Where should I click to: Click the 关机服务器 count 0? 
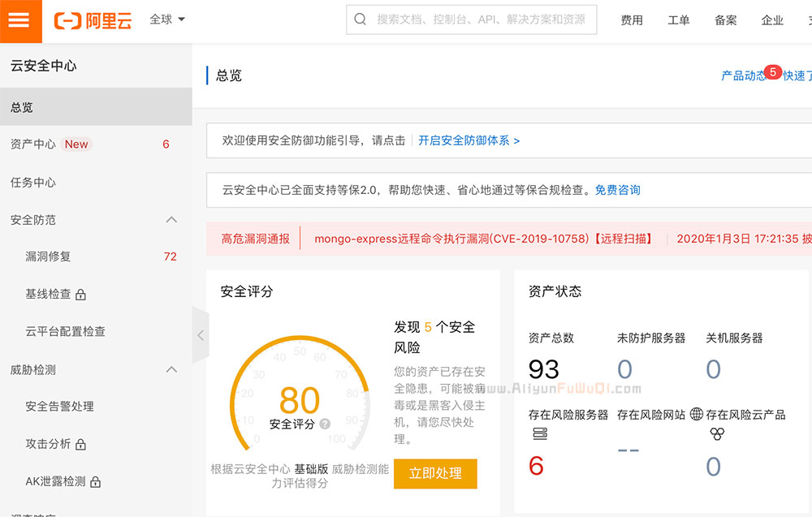[x=714, y=369]
